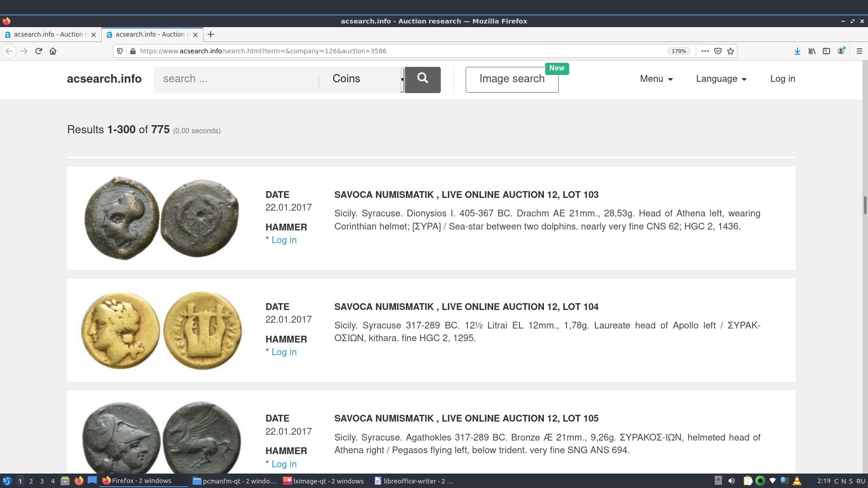Screen dimensions: 868x488
Task: Click the Image search button
Action: click(x=512, y=80)
